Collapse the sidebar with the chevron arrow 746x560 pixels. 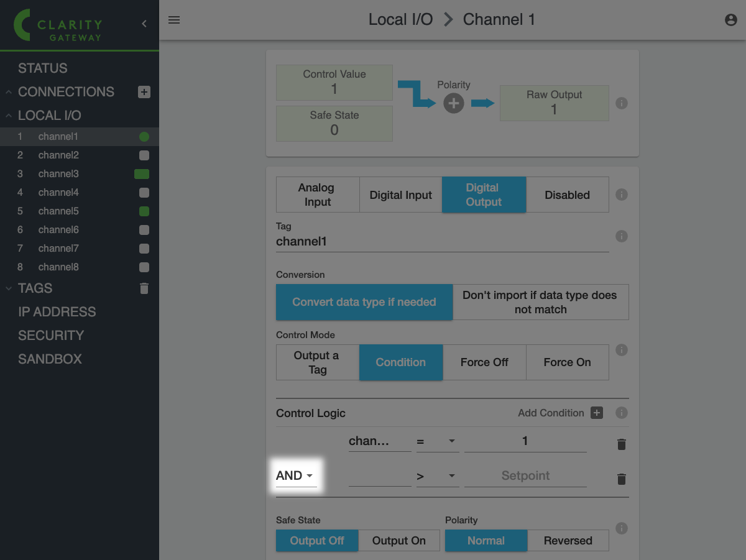144,24
